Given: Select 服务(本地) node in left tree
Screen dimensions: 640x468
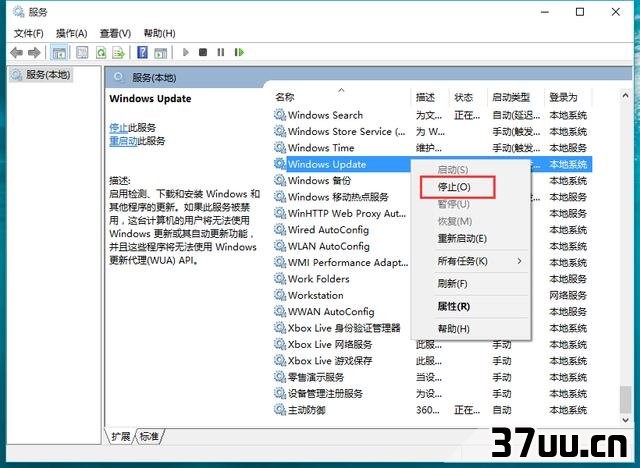Looking at the screenshot, I should [41, 75].
